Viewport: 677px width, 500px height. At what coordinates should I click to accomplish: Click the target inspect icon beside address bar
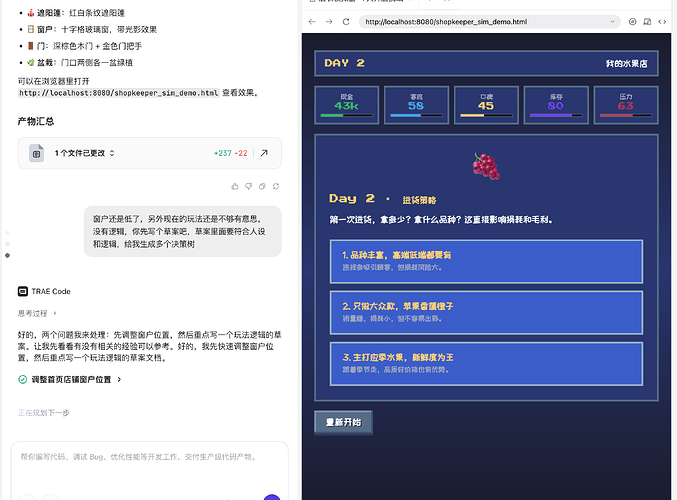633,22
